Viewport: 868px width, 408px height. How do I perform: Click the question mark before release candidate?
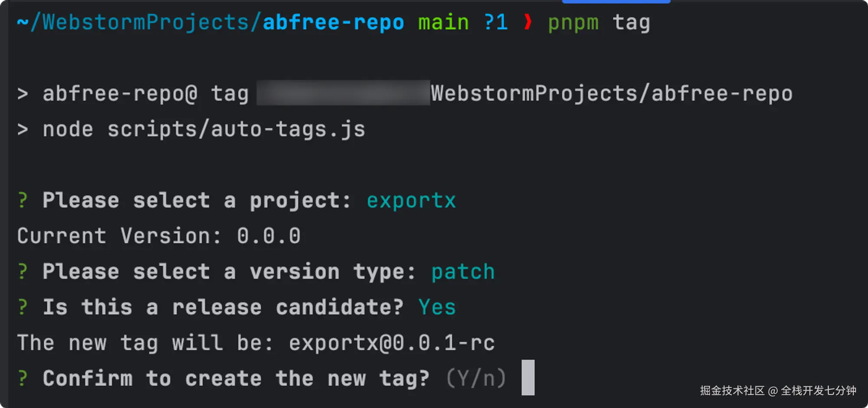tap(23, 307)
